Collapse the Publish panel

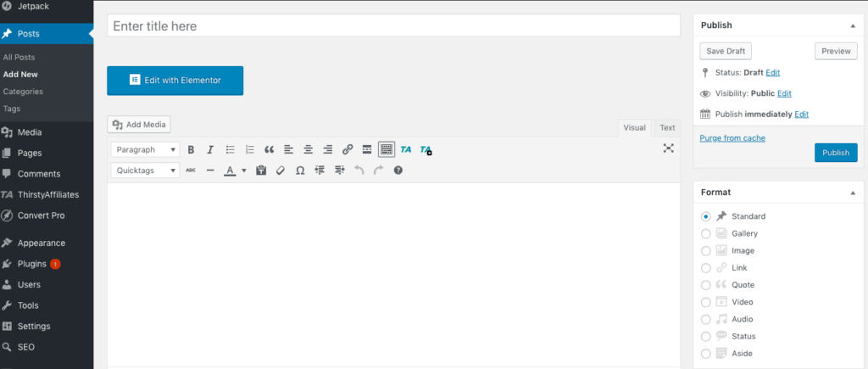click(853, 25)
